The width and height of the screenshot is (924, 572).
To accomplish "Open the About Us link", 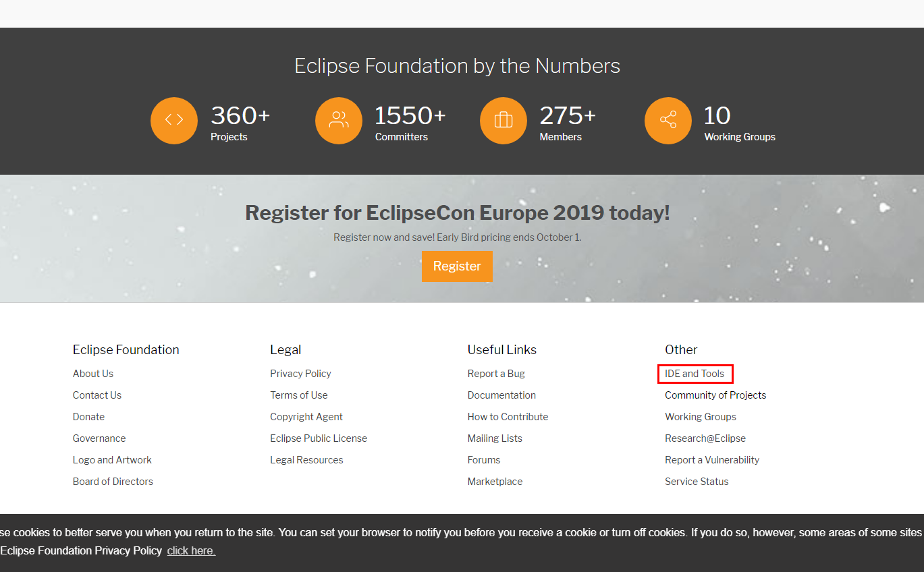I will (x=93, y=374).
